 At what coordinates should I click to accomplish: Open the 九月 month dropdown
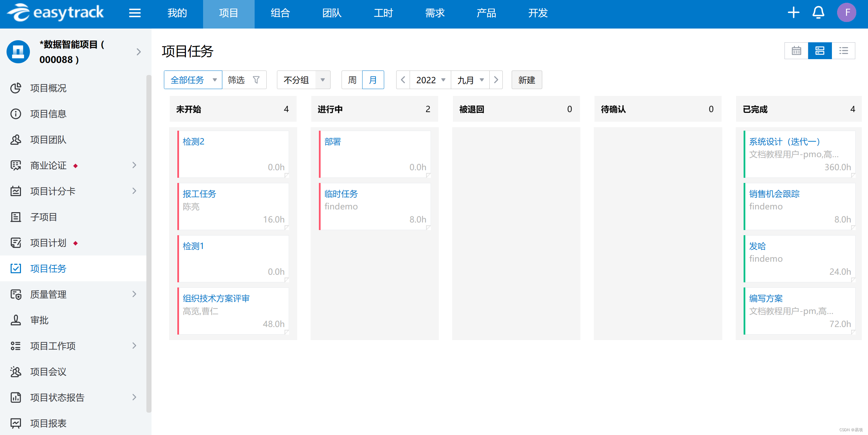[x=470, y=80]
